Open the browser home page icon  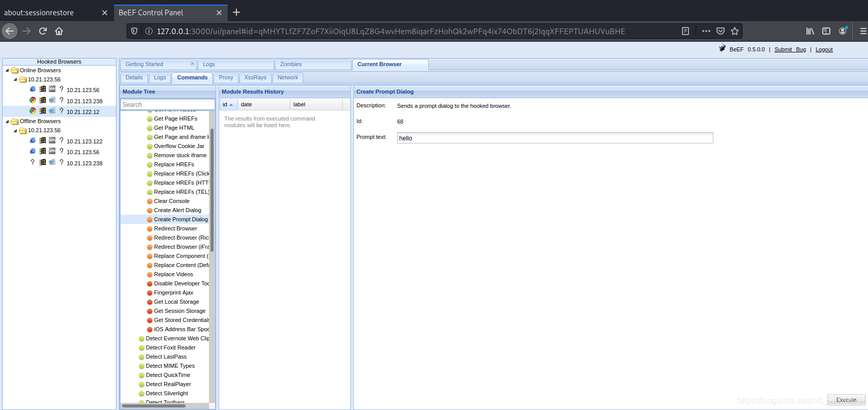(59, 31)
